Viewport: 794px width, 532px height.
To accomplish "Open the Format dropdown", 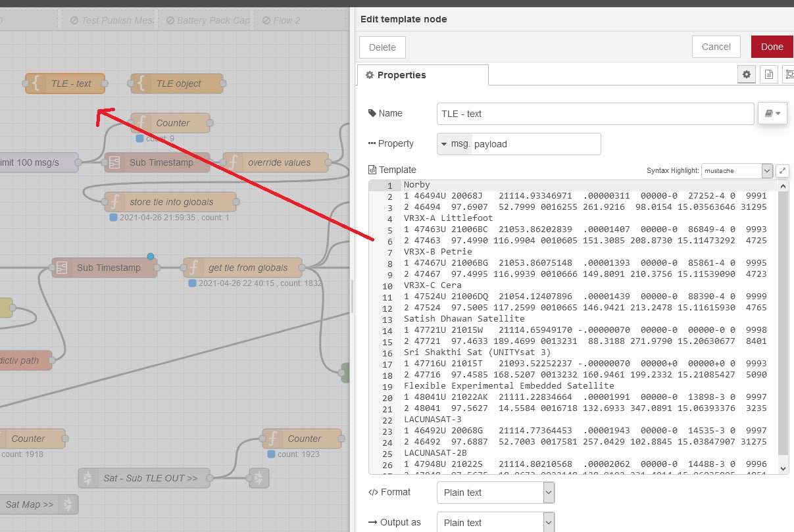I will pos(495,493).
